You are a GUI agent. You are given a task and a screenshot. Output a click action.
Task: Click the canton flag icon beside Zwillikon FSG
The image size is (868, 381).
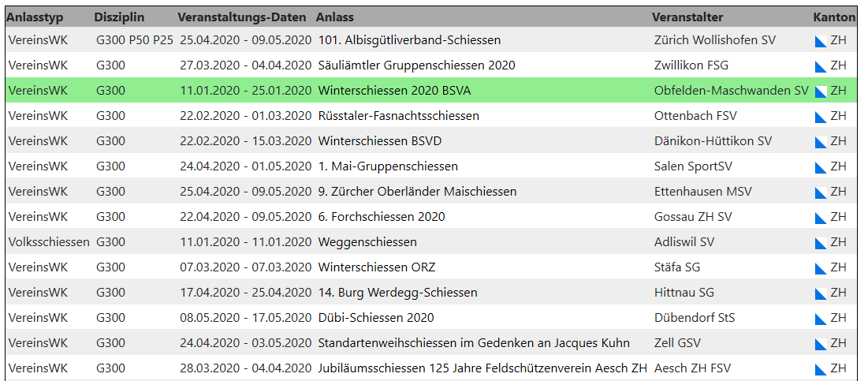click(x=821, y=66)
